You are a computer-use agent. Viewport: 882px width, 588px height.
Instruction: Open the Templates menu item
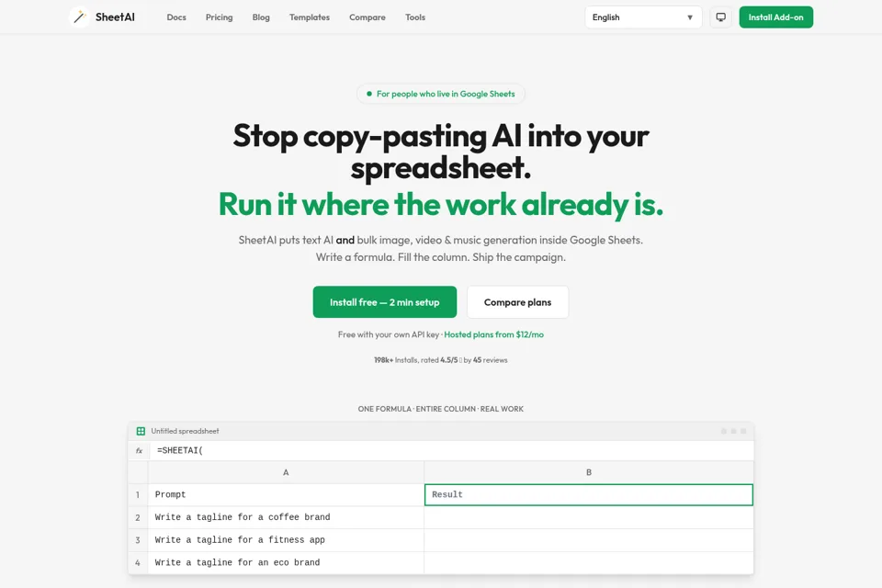(x=310, y=17)
